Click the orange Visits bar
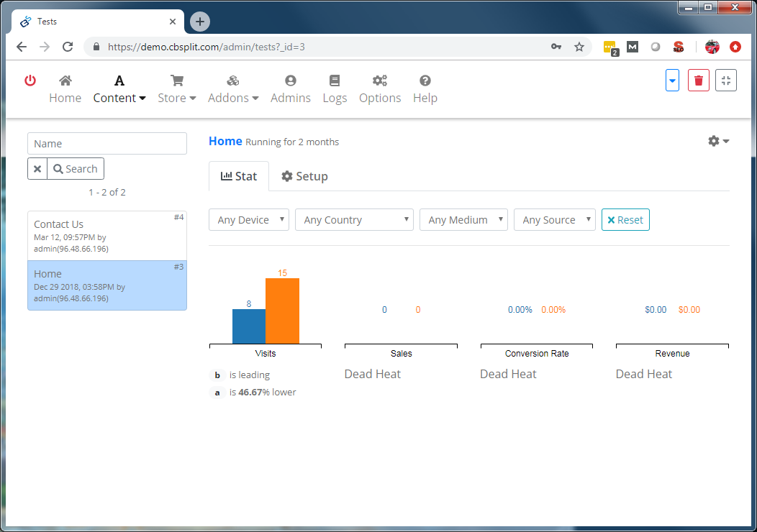The image size is (757, 532). click(282, 311)
